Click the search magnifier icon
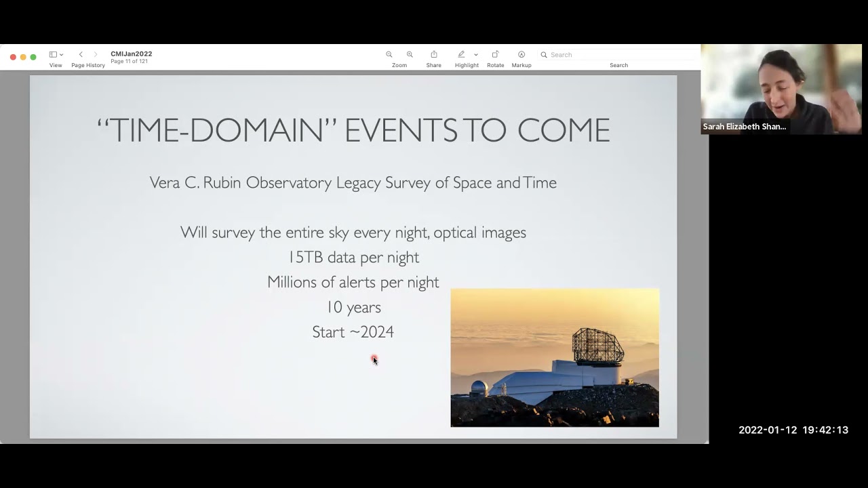The width and height of the screenshot is (868, 488). 544,55
